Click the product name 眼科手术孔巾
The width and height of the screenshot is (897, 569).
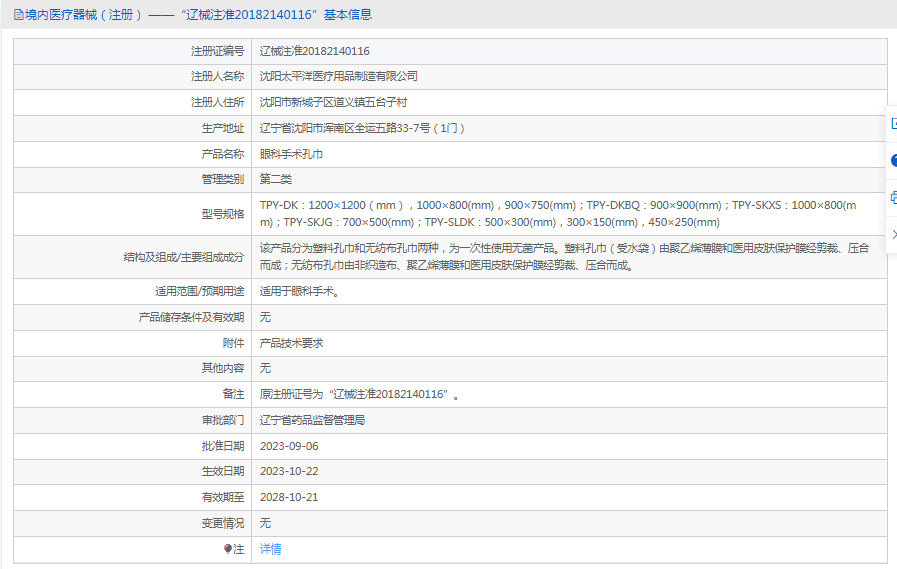[x=291, y=154]
